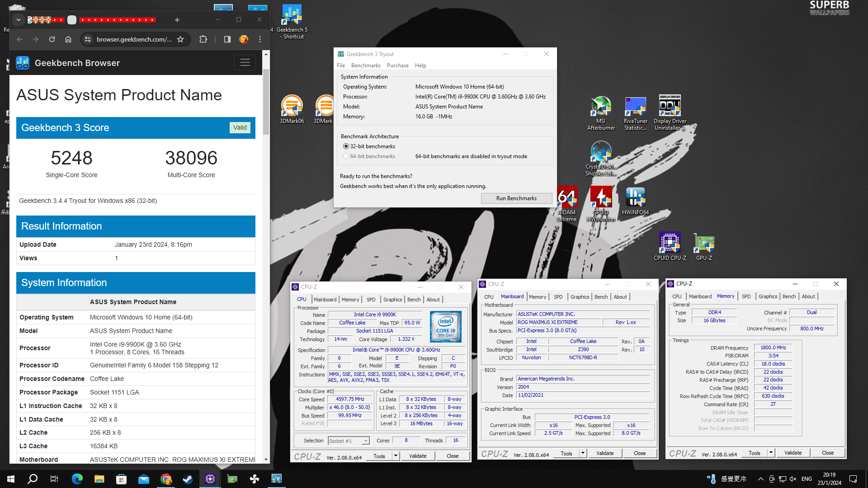Image resolution: width=868 pixels, height=488 pixels.
Task: Launch CPUID CPU-Z desktop icon
Action: (x=670, y=246)
